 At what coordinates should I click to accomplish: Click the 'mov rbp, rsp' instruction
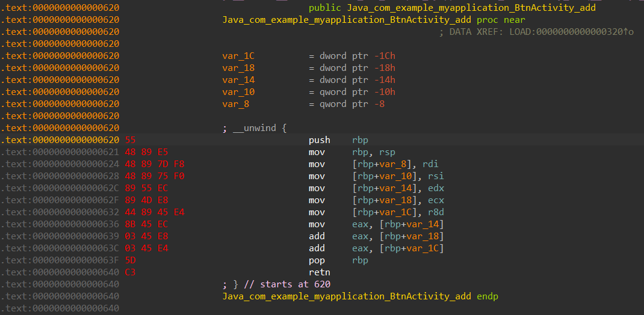click(x=352, y=152)
